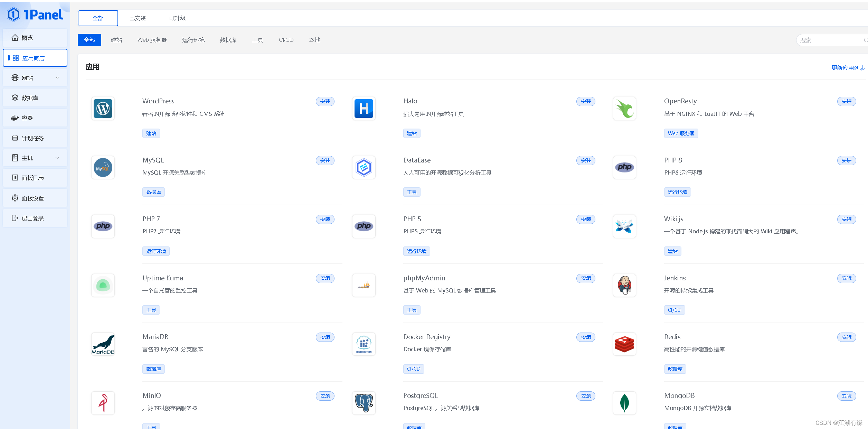Open the DataEase app icon

pos(364,167)
